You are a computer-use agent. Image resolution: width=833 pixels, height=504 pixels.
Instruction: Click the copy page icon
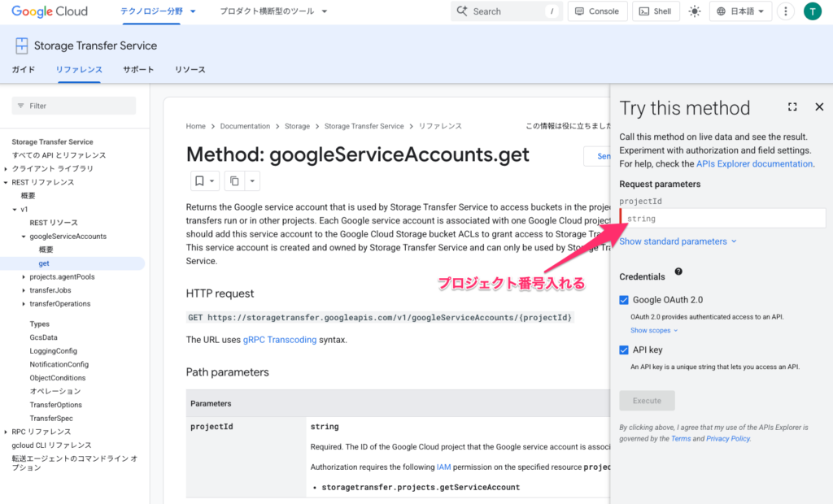[234, 180]
